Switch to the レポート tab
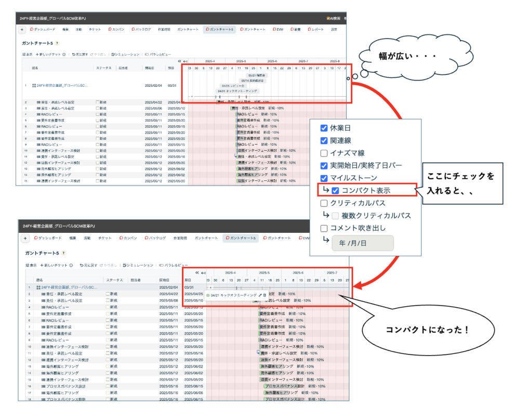The image size is (532, 419). [x=314, y=30]
